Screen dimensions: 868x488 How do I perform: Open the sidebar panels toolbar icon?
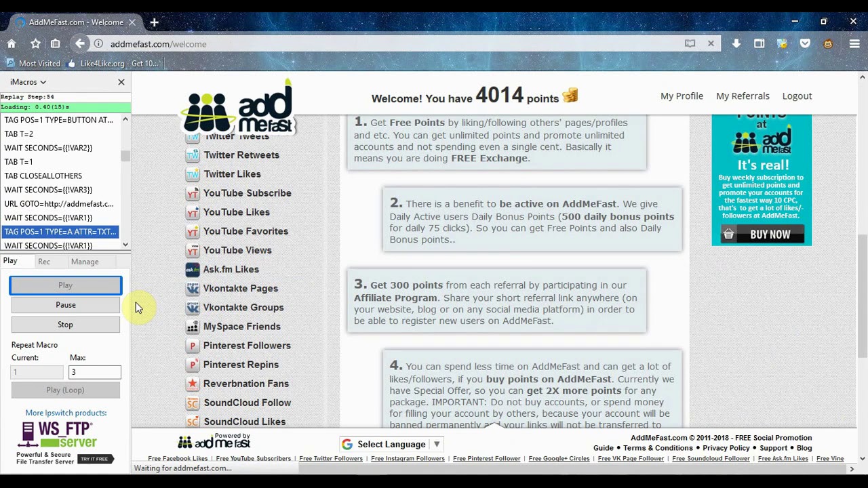(759, 43)
